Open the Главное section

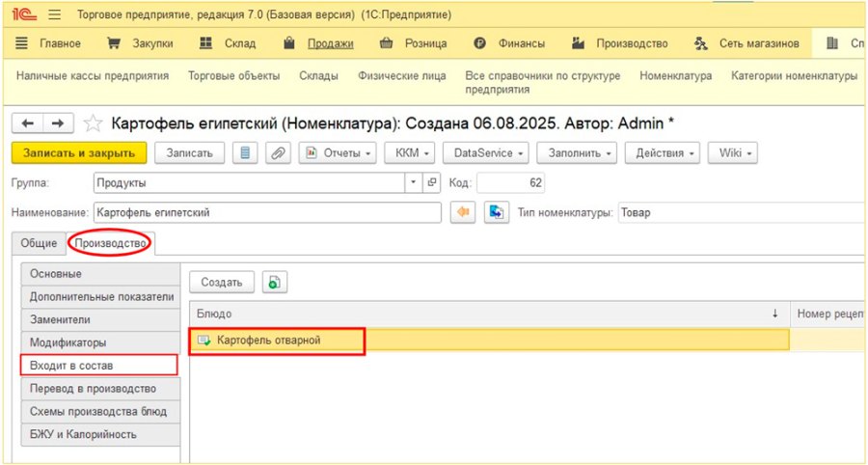tap(47, 43)
